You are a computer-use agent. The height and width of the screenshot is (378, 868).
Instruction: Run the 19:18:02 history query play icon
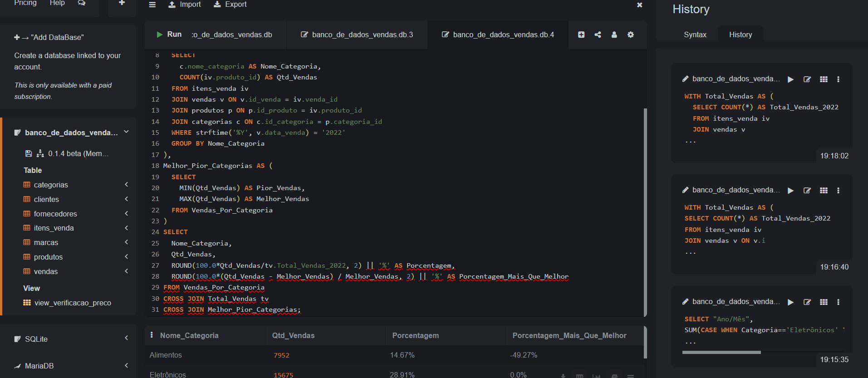pos(791,79)
